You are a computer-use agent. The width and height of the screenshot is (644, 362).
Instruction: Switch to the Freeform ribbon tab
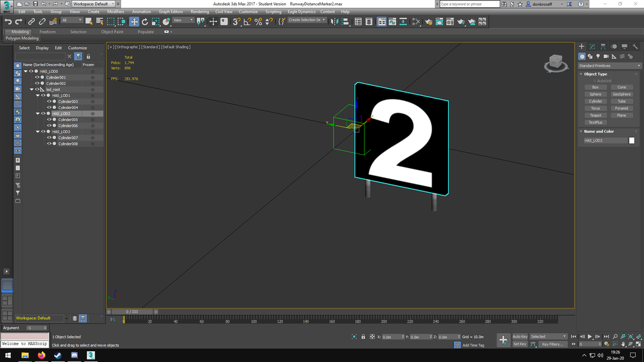tap(48, 32)
